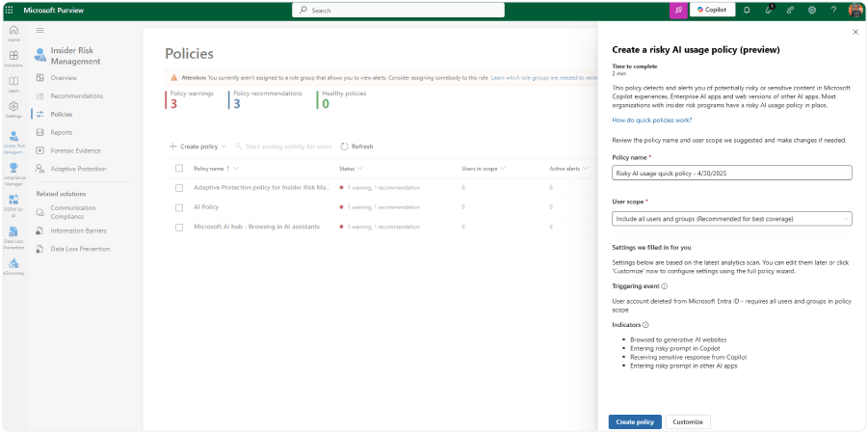The image size is (868, 433).
Task: Open the Copilot assistant button
Action: coord(712,10)
